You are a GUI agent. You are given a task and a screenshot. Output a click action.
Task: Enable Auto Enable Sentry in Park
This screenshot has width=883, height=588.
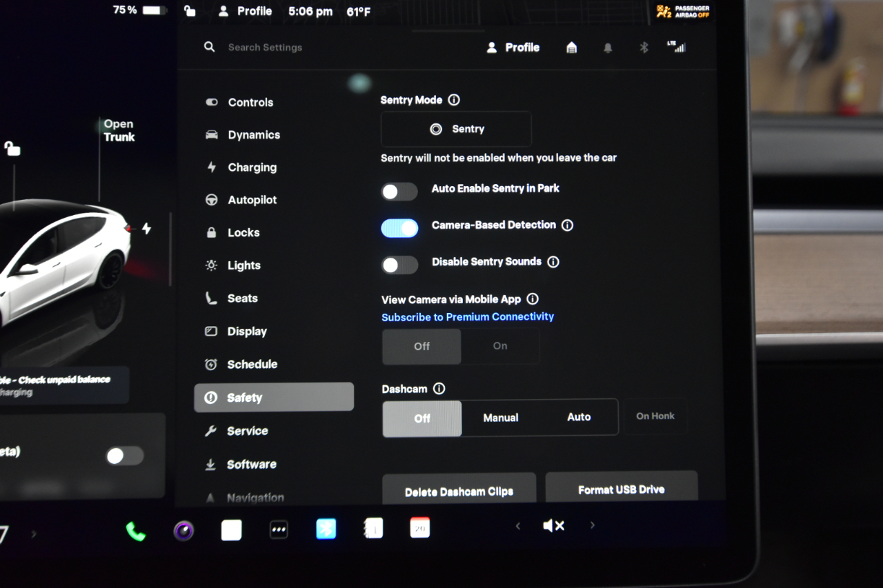[399, 191]
